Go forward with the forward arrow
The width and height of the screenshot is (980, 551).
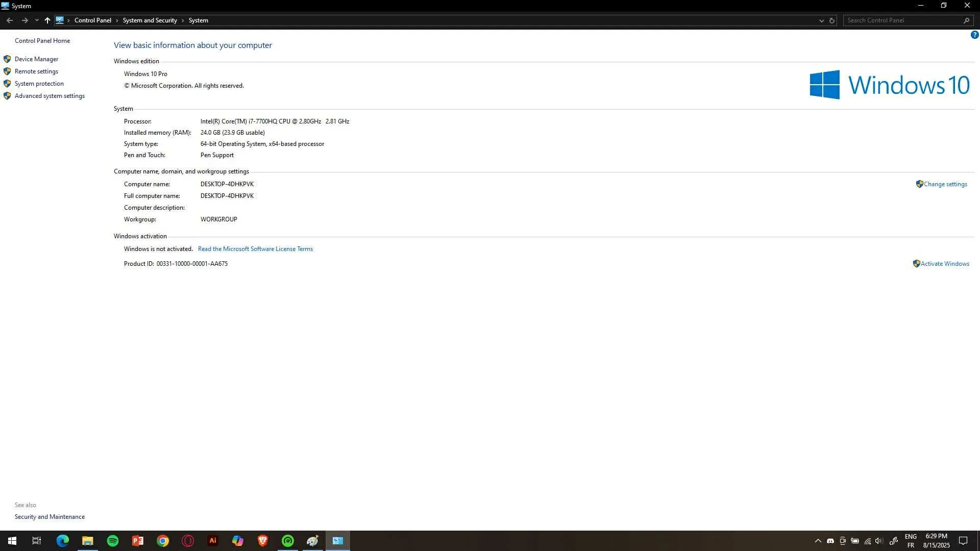pyautogui.click(x=24, y=20)
